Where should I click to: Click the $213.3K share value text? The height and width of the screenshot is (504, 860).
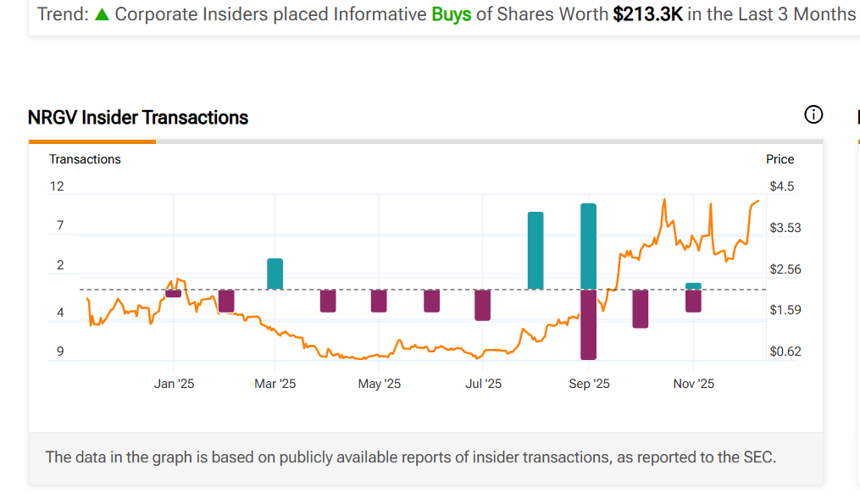click(x=647, y=14)
